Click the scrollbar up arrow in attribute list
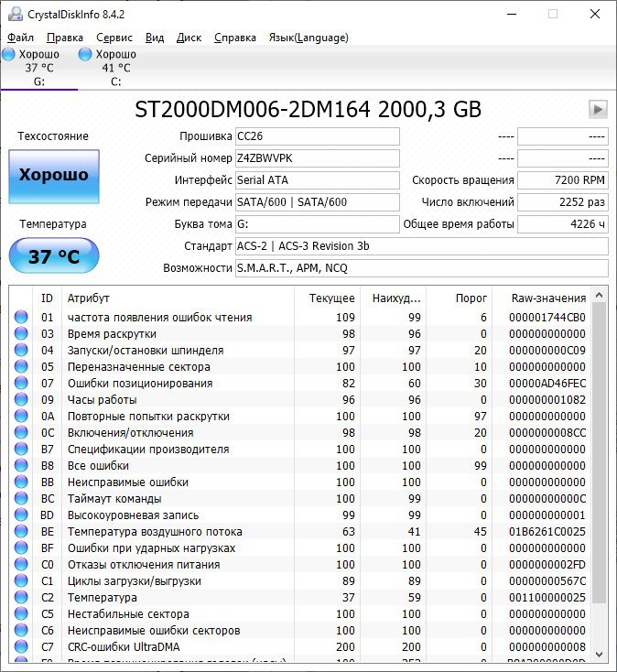 [600, 296]
